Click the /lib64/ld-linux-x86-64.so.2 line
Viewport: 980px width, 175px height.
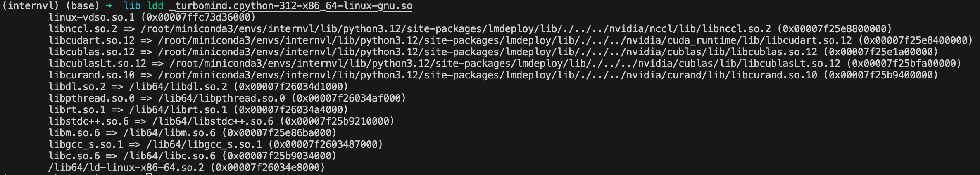[x=126, y=168]
